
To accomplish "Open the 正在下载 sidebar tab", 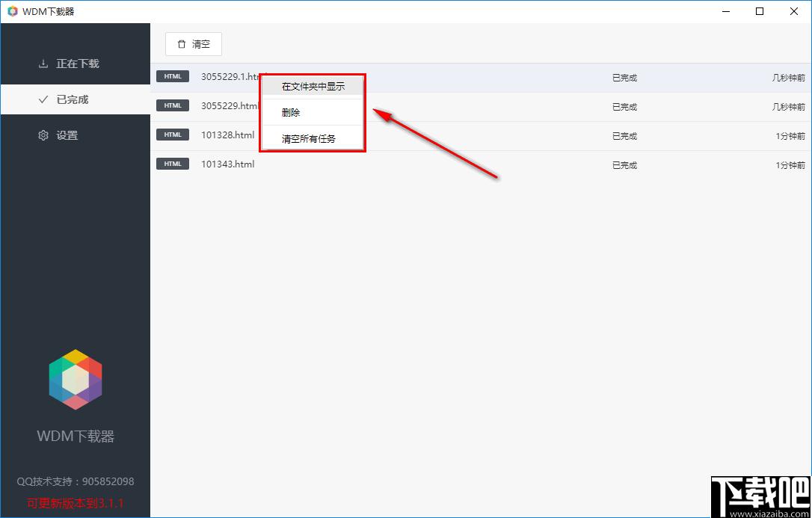I will 76,64.
